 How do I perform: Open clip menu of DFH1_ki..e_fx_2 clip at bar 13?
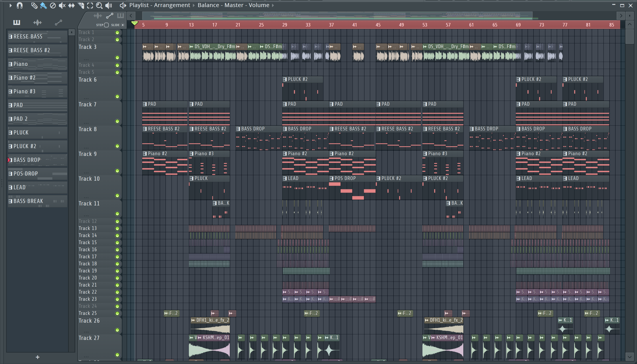click(193, 320)
